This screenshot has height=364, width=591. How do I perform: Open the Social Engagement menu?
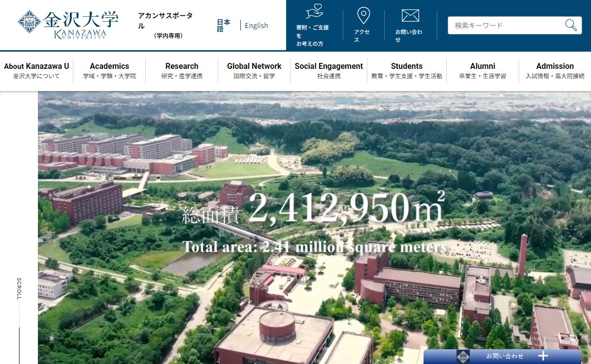pyautogui.click(x=328, y=70)
